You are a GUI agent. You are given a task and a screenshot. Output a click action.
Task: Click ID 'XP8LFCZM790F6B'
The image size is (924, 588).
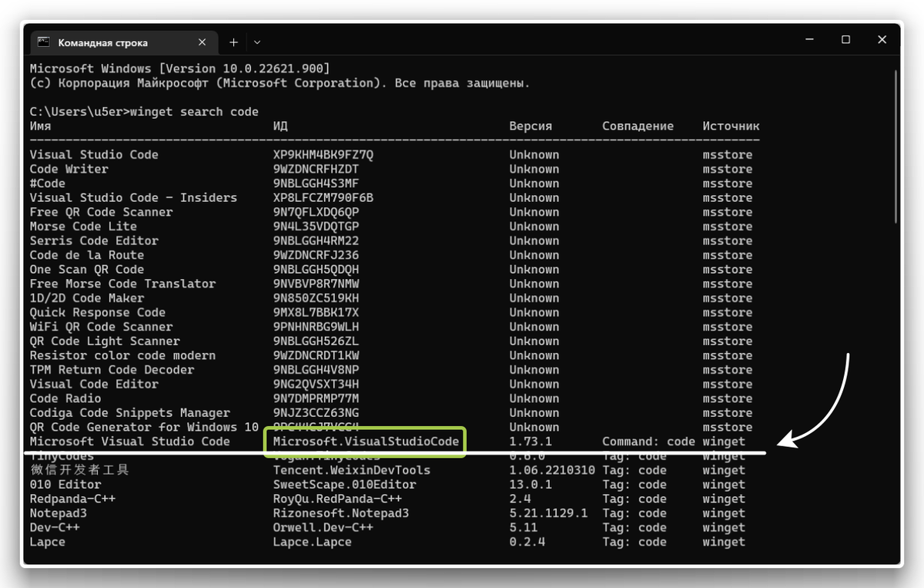(x=323, y=197)
